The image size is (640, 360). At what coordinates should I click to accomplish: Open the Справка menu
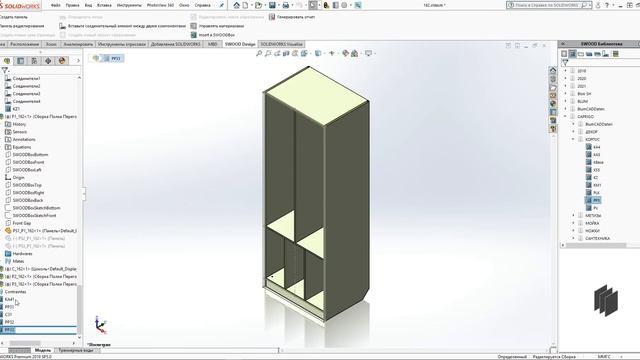point(202,5)
